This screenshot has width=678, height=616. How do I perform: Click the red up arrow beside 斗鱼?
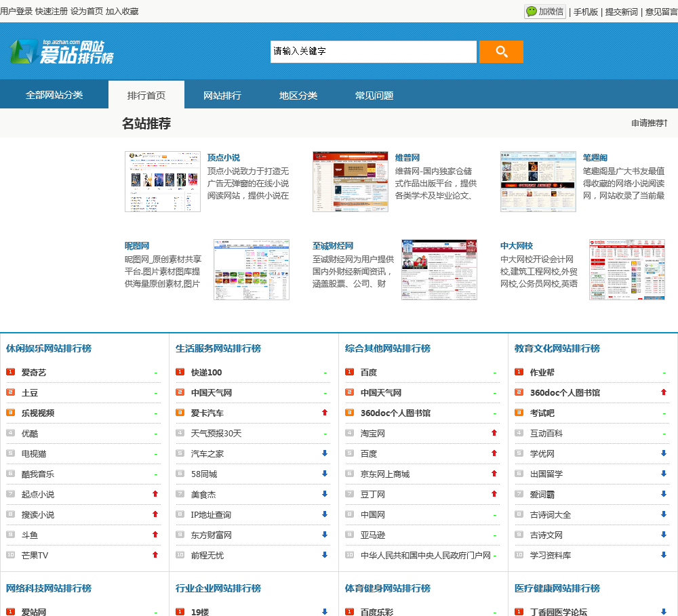pyautogui.click(x=155, y=535)
